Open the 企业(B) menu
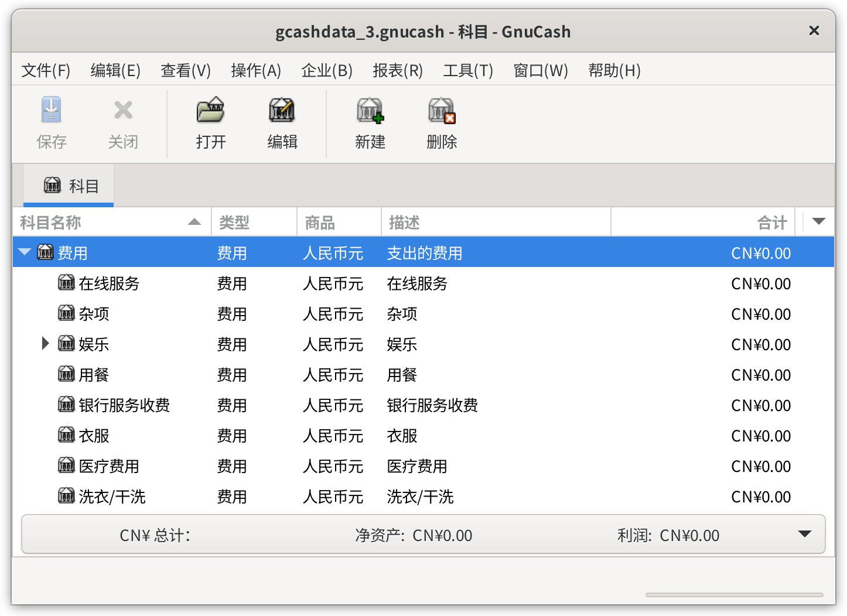This screenshot has width=847, height=616. pyautogui.click(x=327, y=70)
